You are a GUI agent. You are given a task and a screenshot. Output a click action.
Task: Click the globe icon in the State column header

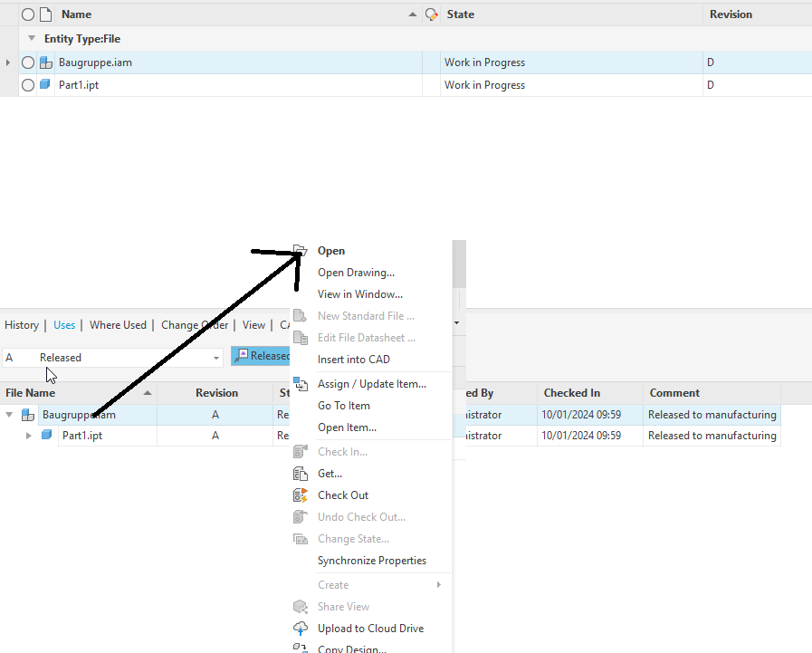point(431,14)
